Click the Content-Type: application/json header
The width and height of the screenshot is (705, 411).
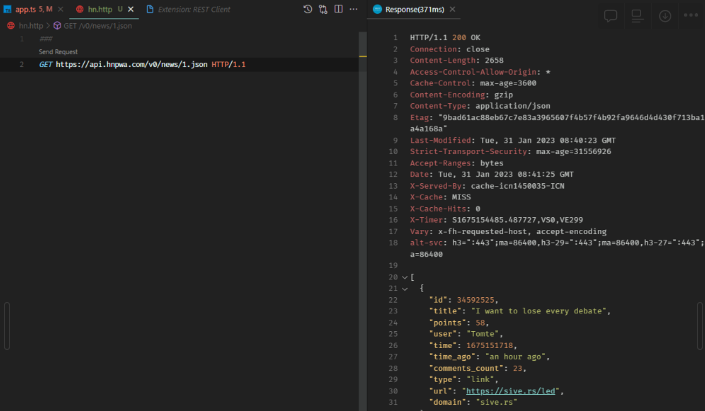[x=480, y=106]
